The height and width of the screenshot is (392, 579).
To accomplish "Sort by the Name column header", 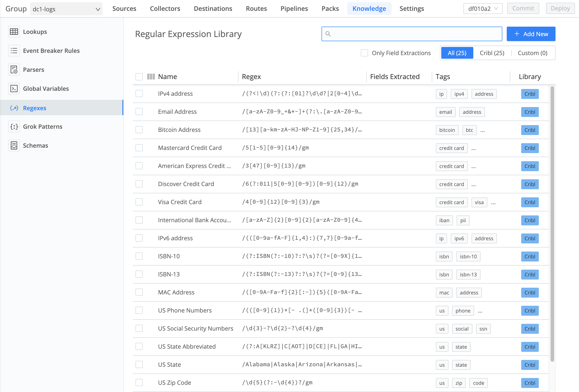I will (167, 77).
